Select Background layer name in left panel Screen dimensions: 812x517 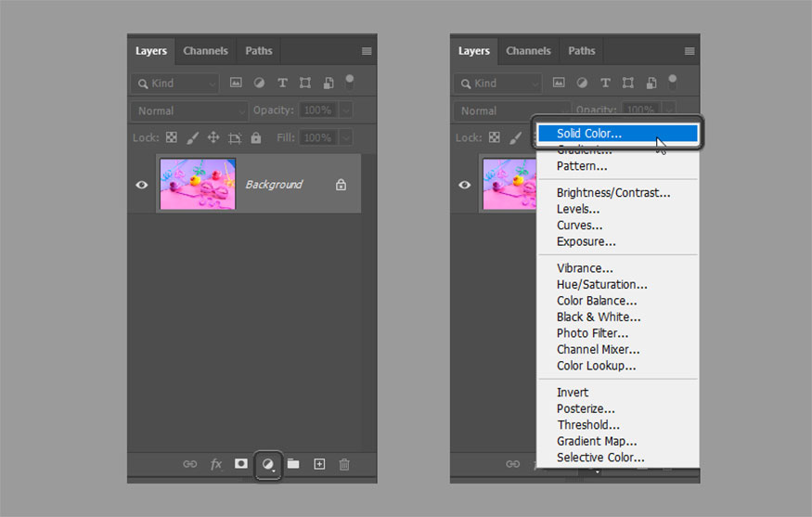[x=274, y=185]
